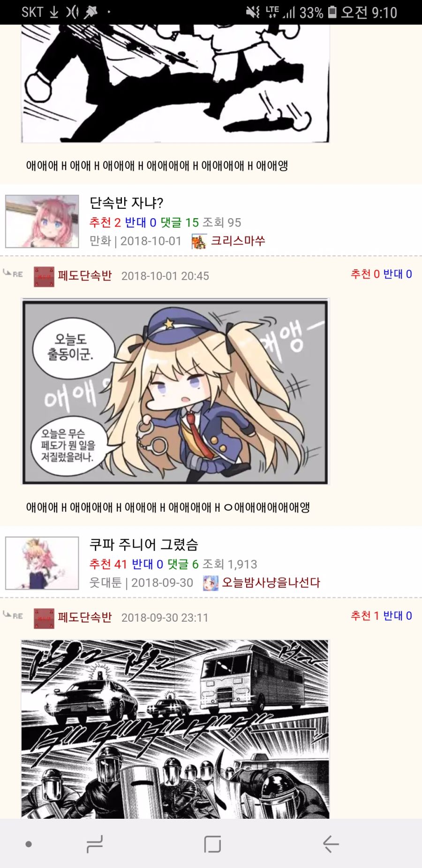This screenshot has height=868, width=422.
Task: Tap the Android back navigation icon
Action: [331, 844]
